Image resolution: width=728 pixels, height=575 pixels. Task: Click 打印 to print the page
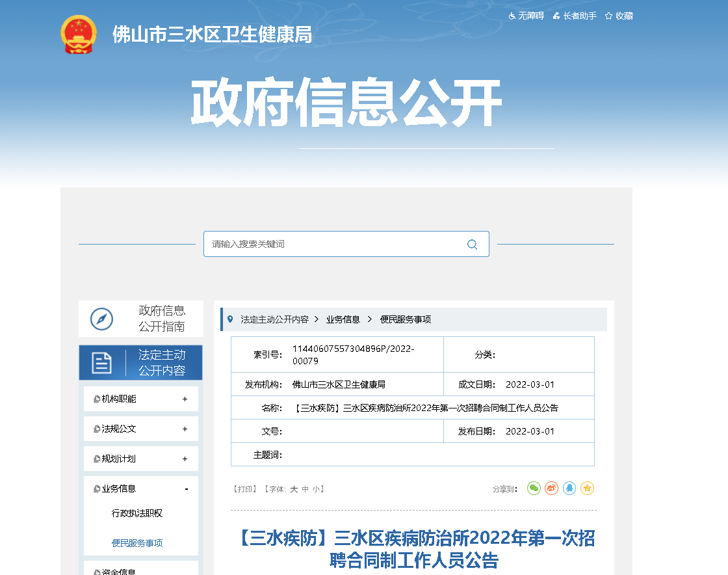click(x=244, y=489)
